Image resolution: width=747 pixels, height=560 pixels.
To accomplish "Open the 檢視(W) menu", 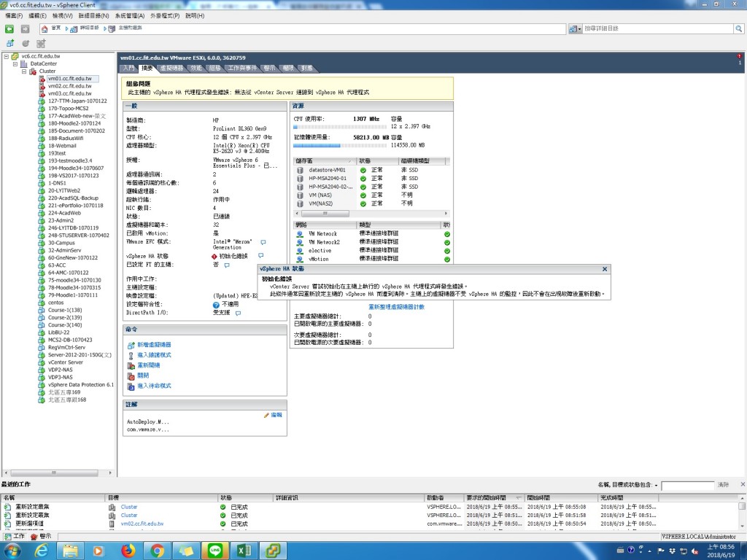I will pos(63,16).
